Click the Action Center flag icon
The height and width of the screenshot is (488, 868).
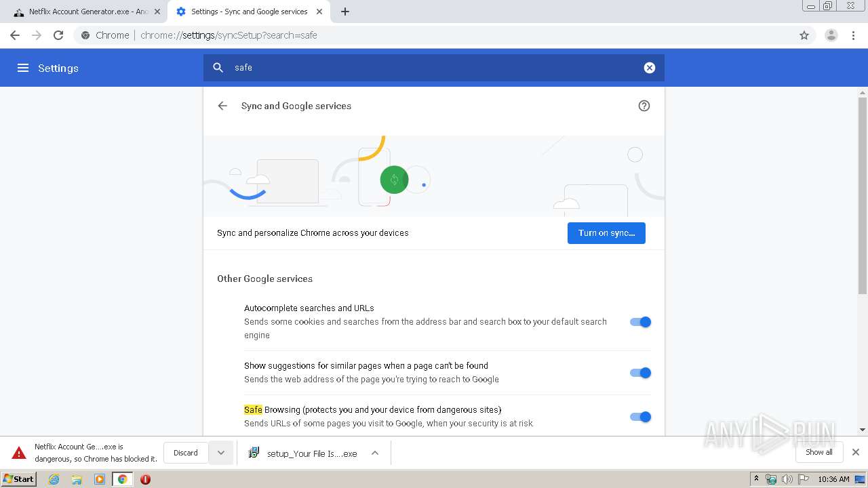point(804,479)
